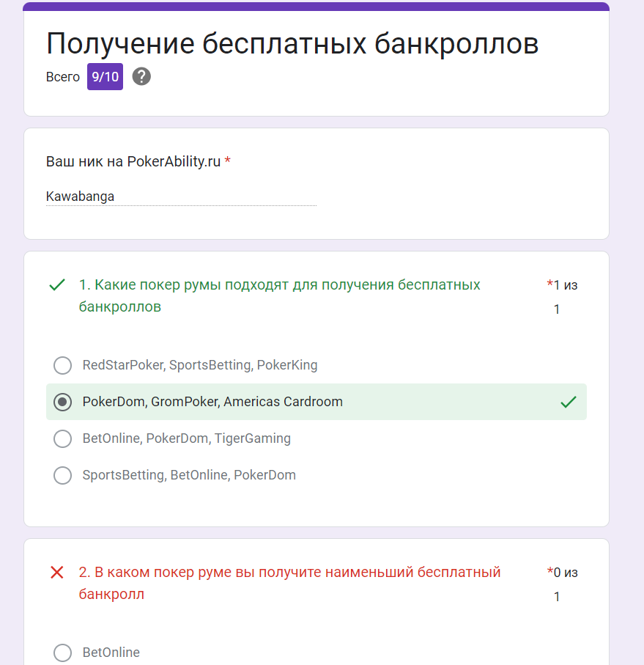Click the '1 из 1' score for question 1
The image size is (644, 665).
(565, 297)
